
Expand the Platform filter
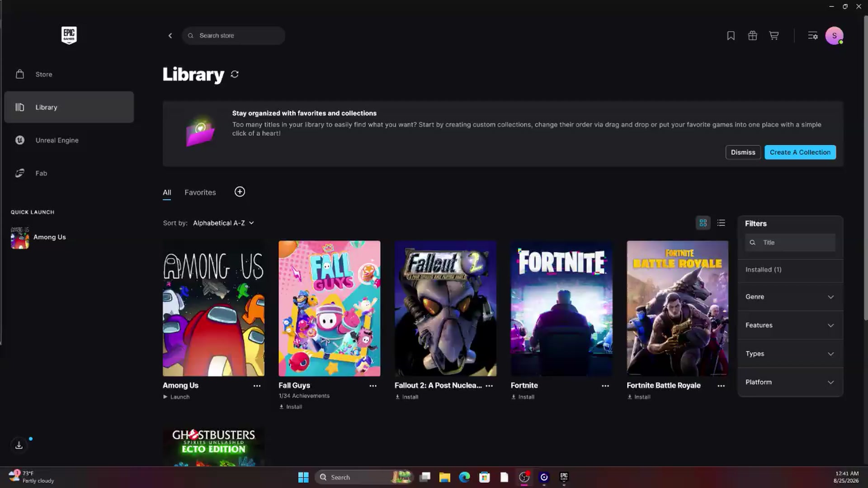[x=790, y=382]
